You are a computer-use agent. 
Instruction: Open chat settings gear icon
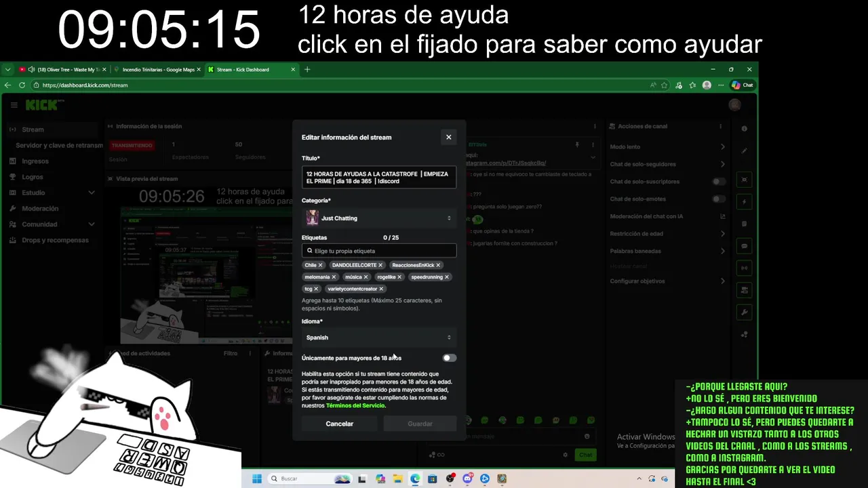tap(565, 455)
